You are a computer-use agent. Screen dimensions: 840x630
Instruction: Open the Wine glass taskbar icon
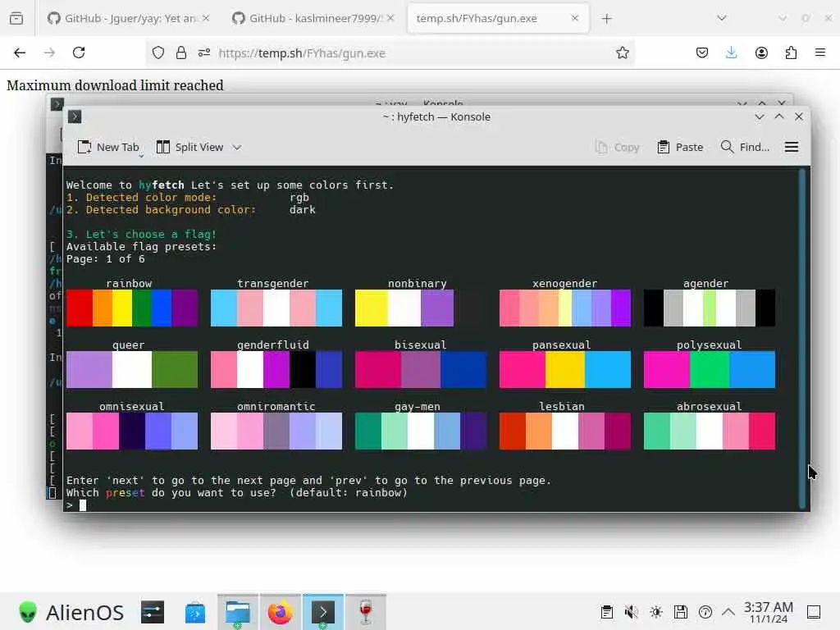click(x=365, y=612)
